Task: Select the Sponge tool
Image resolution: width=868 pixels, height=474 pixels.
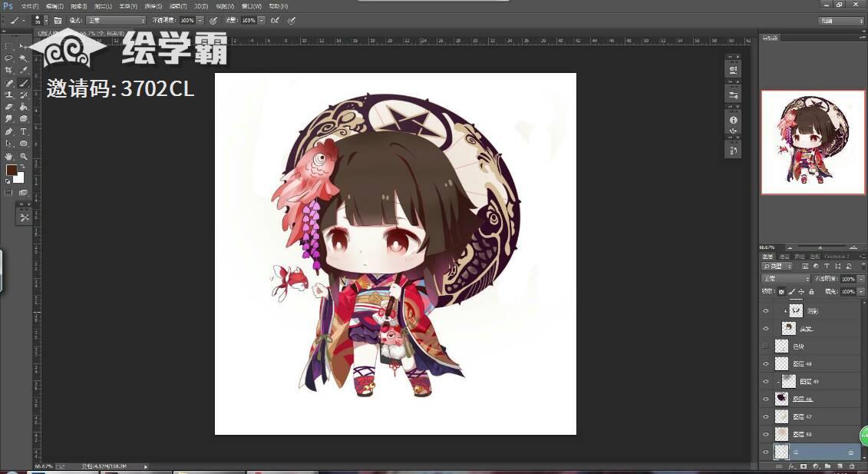Action: (x=23, y=119)
